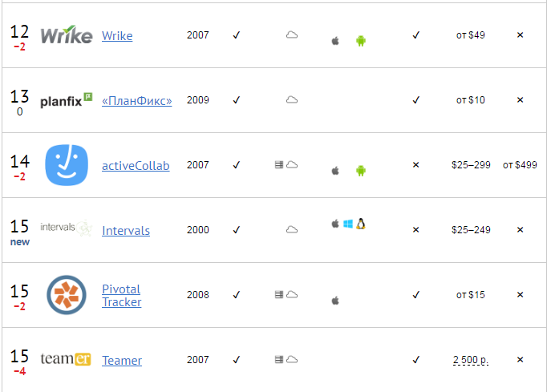551x392 pixels.
Task: Click the activeCollab blue smiley logo
Action: click(x=66, y=165)
